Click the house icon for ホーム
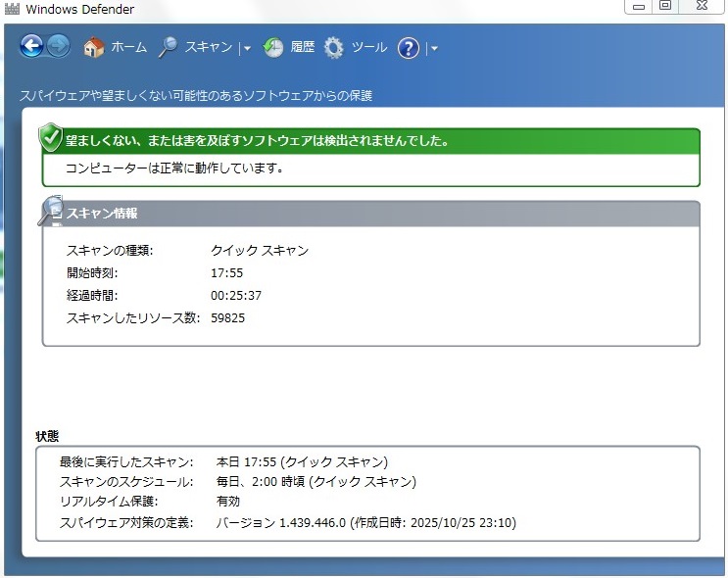 click(94, 47)
